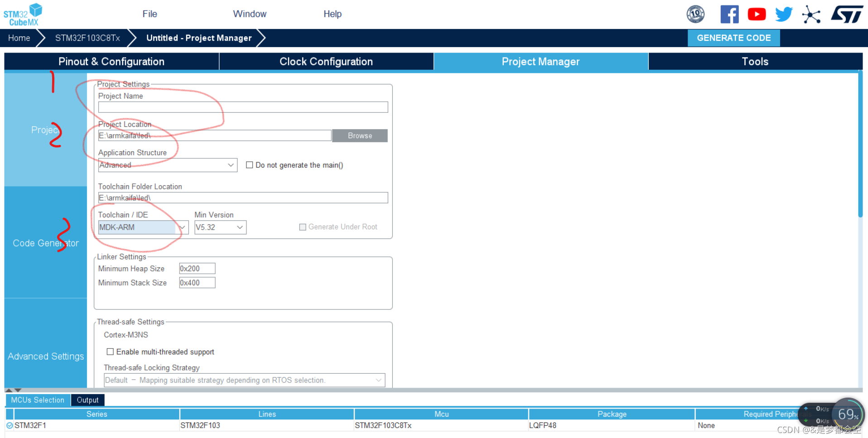Click into the Project Name field

coord(243,107)
